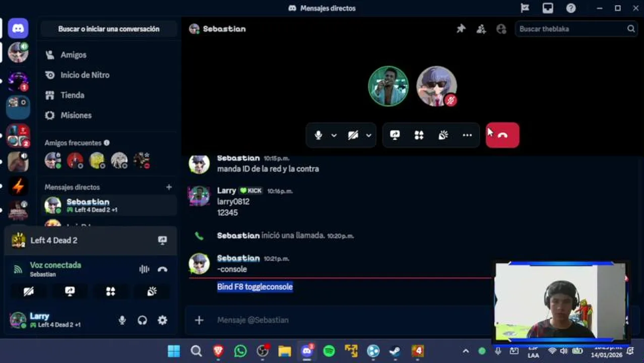Image resolution: width=644 pixels, height=363 pixels.
Task: Start an activity from voice panel
Action: pos(110,291)
